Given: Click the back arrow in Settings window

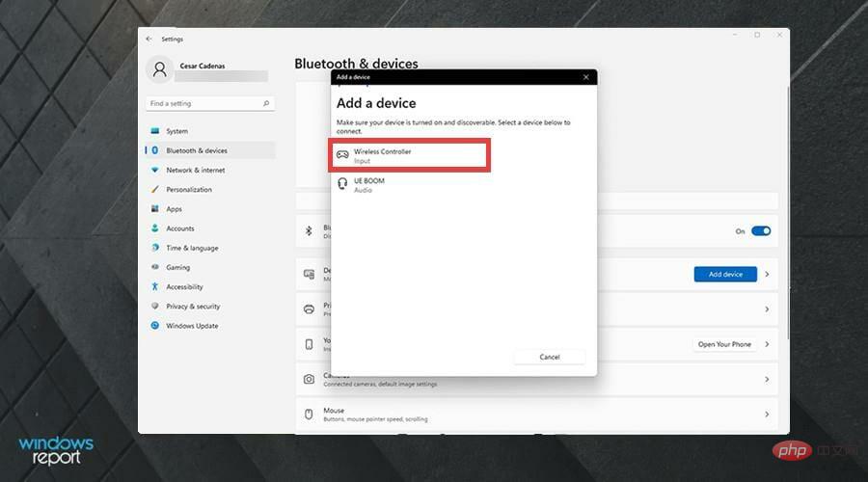Looking at the screenshot, I should coord(149,39).
